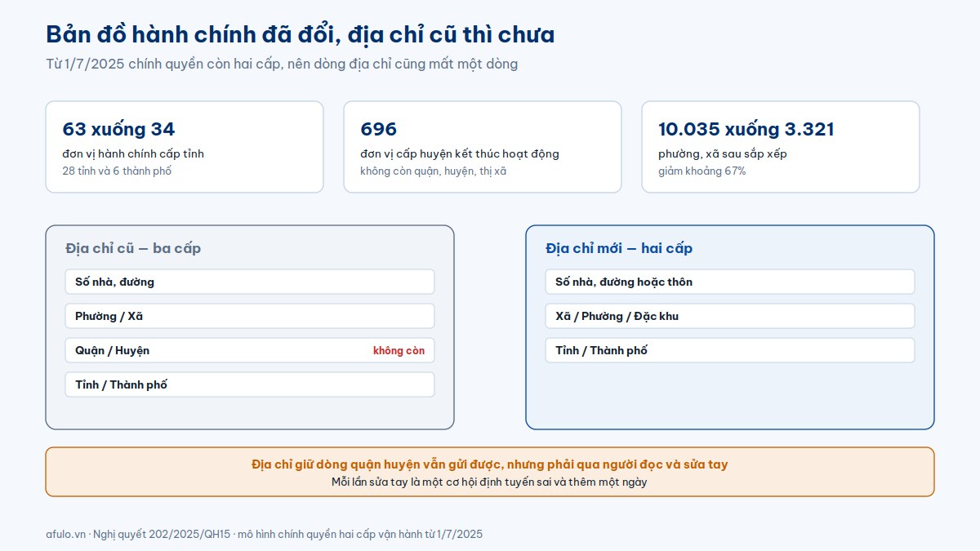Viewport: 980px width, 551px height.
Task: Click the subtitle starting 'Từ 1/7/2025 chính quyền còn hai cấp'
Action: tap(282, 64)
